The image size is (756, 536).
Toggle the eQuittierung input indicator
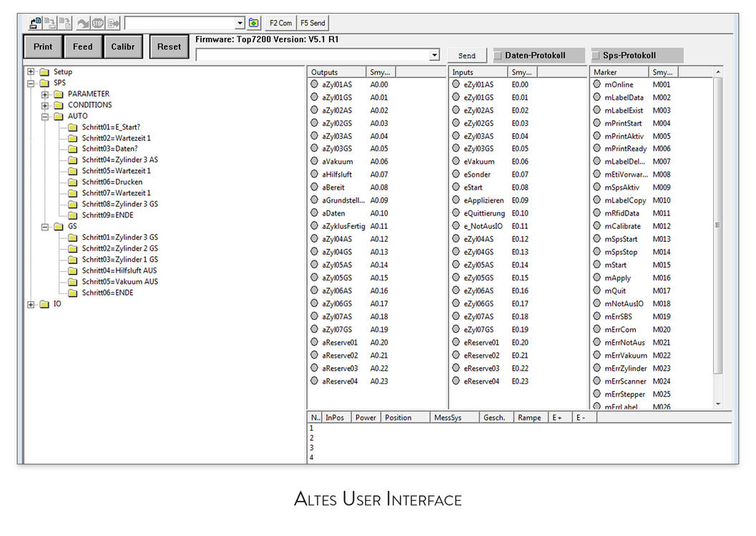point(456,213)
